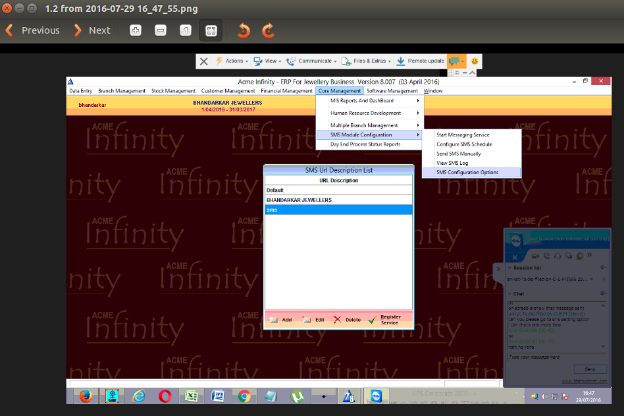
Task: Open the Customer Management menu
Action: click(x=228, y=91)
